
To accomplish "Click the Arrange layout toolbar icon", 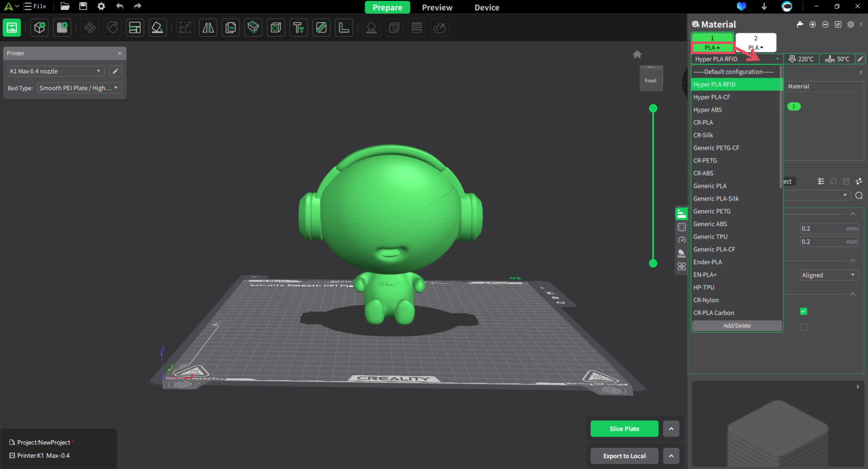I will point(135,28).
